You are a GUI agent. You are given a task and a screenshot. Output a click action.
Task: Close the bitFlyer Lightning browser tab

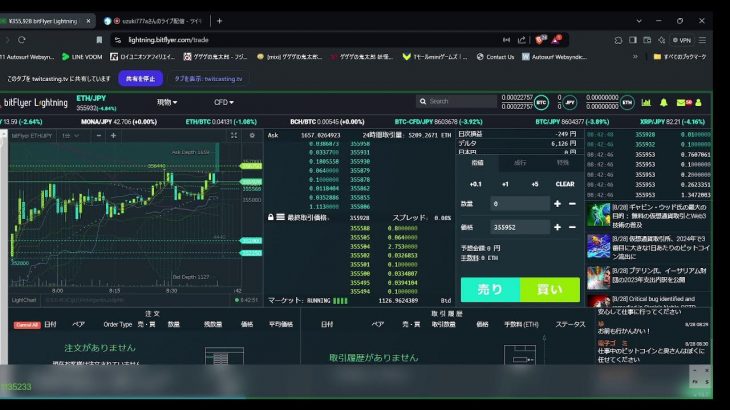pyautogui.click(x=88, y=21)
